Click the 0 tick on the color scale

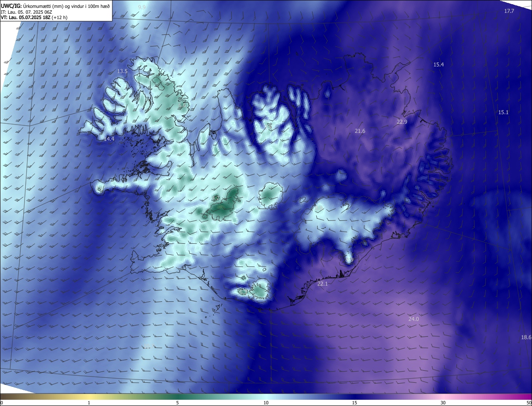(2, 403)
